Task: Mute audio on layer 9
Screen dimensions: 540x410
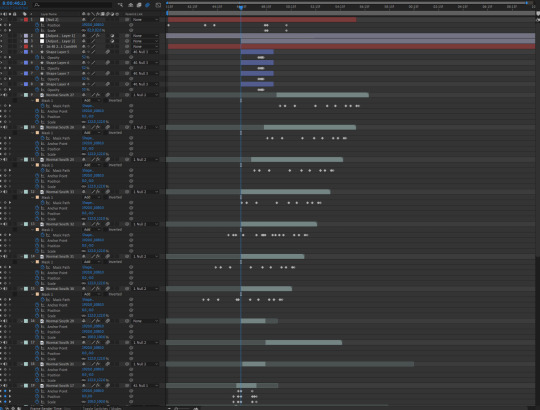Action: [x=5, y=95]
